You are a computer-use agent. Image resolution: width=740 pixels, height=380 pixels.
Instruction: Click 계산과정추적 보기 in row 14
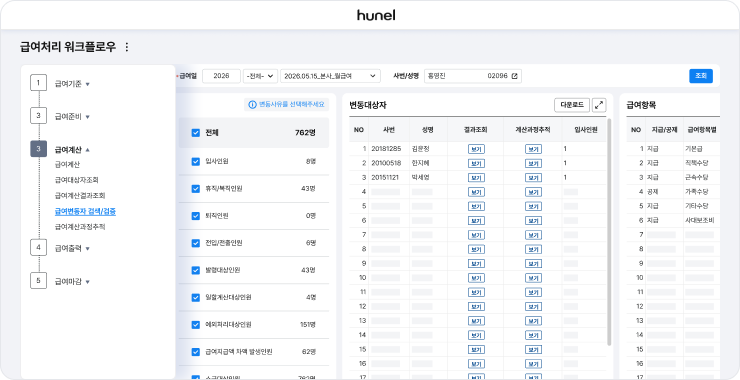[533, 335]
